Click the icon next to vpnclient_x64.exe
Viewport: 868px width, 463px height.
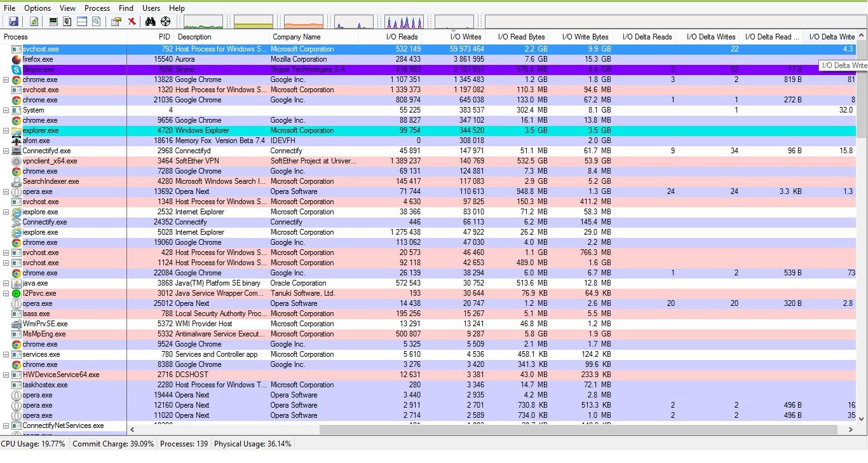coord(17,161)
